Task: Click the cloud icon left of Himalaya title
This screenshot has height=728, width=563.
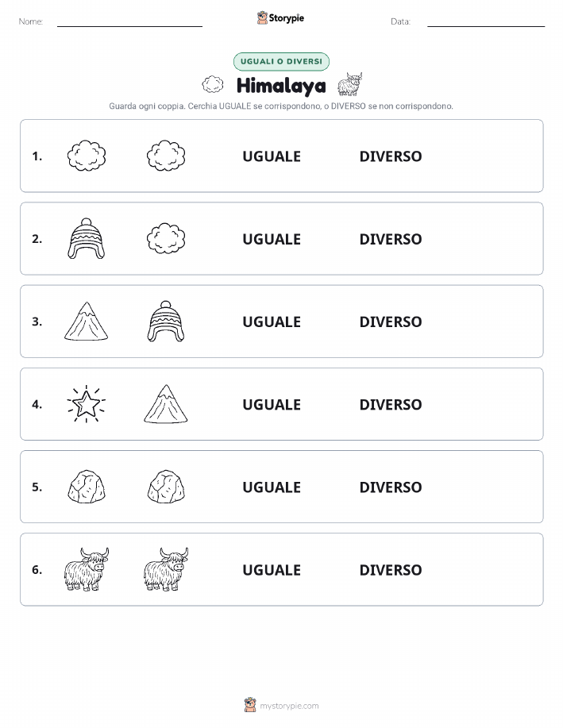Action: 213,84
